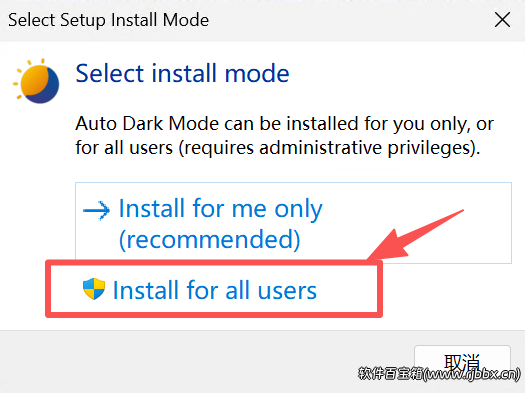The image size is (525, 393).
Task: Click the red arrow annotation pointer
Action: point(415,236)
